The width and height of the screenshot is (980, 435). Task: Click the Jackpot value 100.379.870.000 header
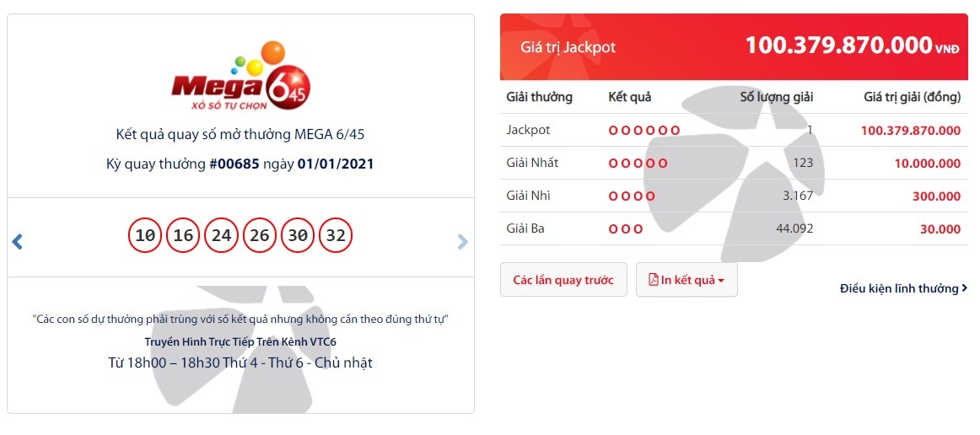[x=837, y=46]
